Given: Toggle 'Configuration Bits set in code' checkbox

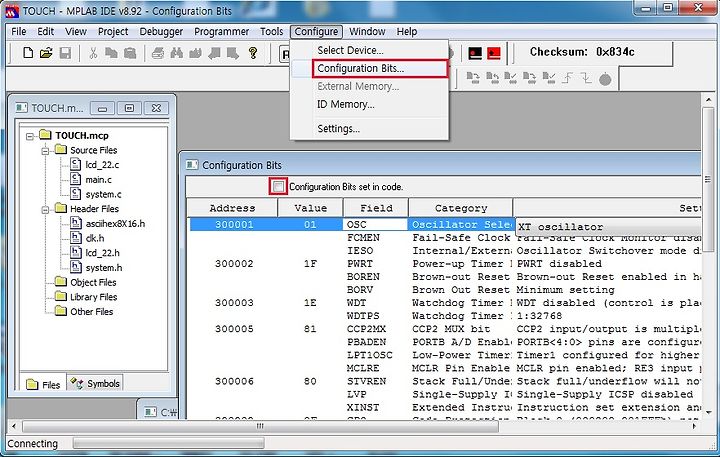Looking at the screenshot, I should (x=278, y=186).
